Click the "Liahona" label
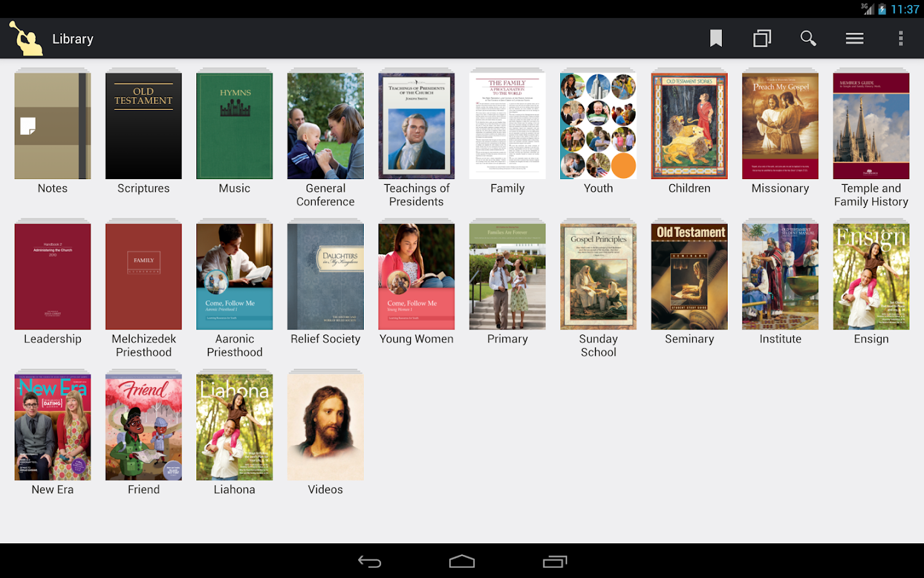Image resolution: width=924 pixels, height=578 pixels. click(x=235, y=489)
